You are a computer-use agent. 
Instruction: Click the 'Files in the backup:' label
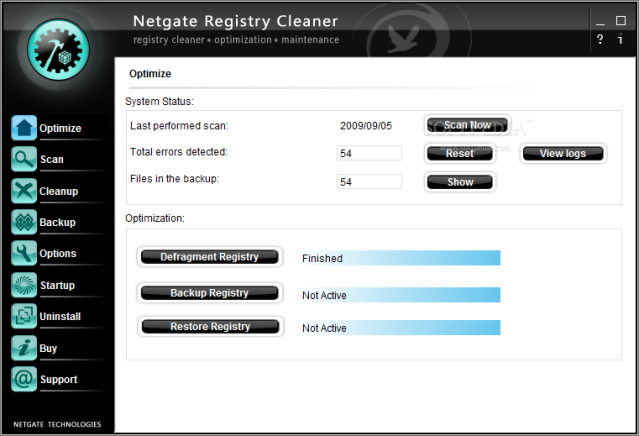(174, 179)
